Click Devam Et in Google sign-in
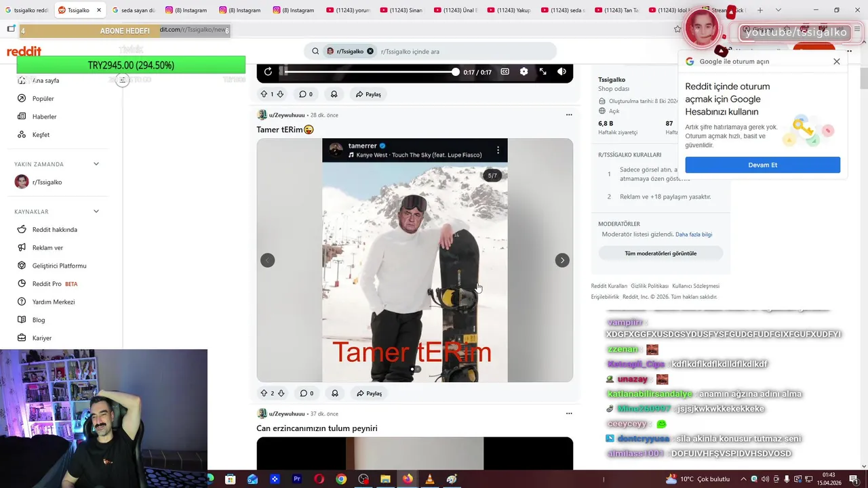This screenshot has height=488, width=868. point(762,165)
